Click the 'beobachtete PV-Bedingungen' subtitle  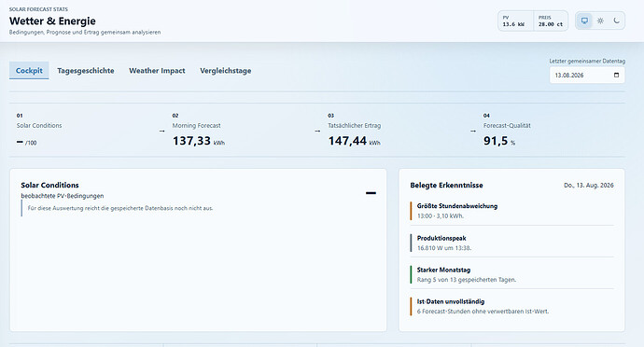click(63, 196)
